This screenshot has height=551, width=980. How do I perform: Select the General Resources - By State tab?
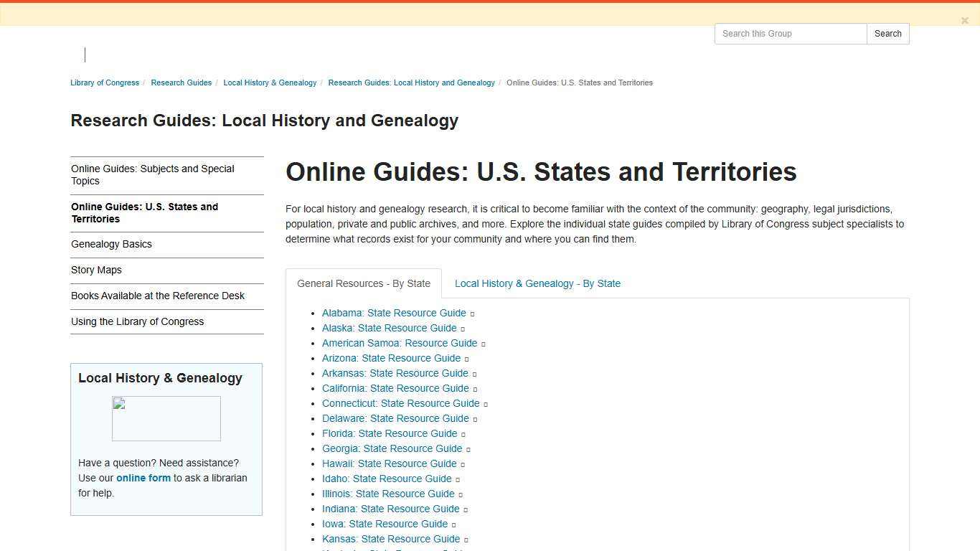[x=363, y=283]
